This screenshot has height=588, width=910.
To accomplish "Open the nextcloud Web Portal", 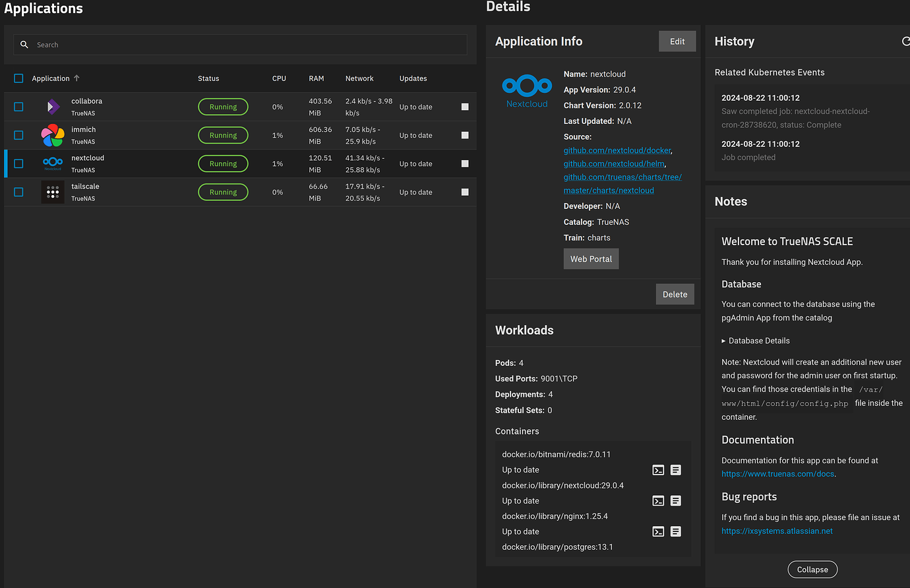I will [x=591, y=258].
